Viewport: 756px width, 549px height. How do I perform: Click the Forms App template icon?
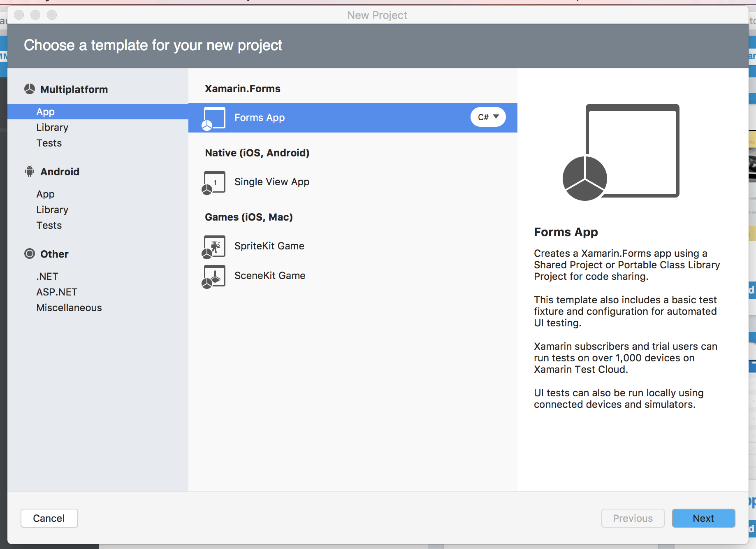(213, 119)
